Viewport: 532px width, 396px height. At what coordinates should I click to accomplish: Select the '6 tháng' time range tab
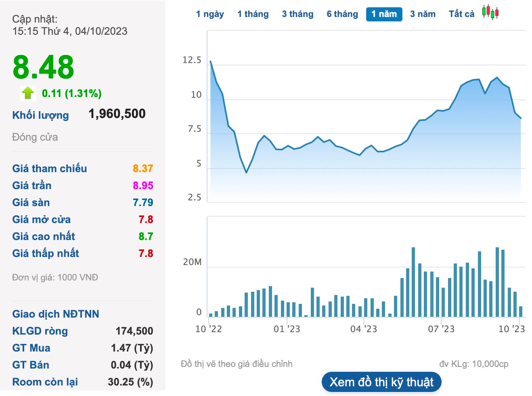pyautogui.click(x=342, y=14)
